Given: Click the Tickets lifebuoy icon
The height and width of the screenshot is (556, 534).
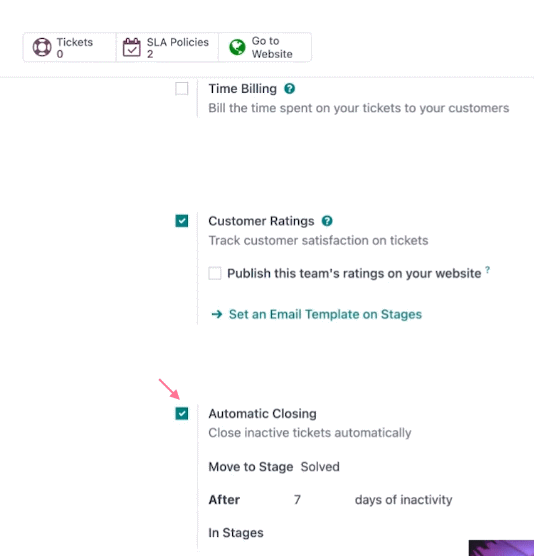Looking at the screenshot, I should [x=42, y=47].
